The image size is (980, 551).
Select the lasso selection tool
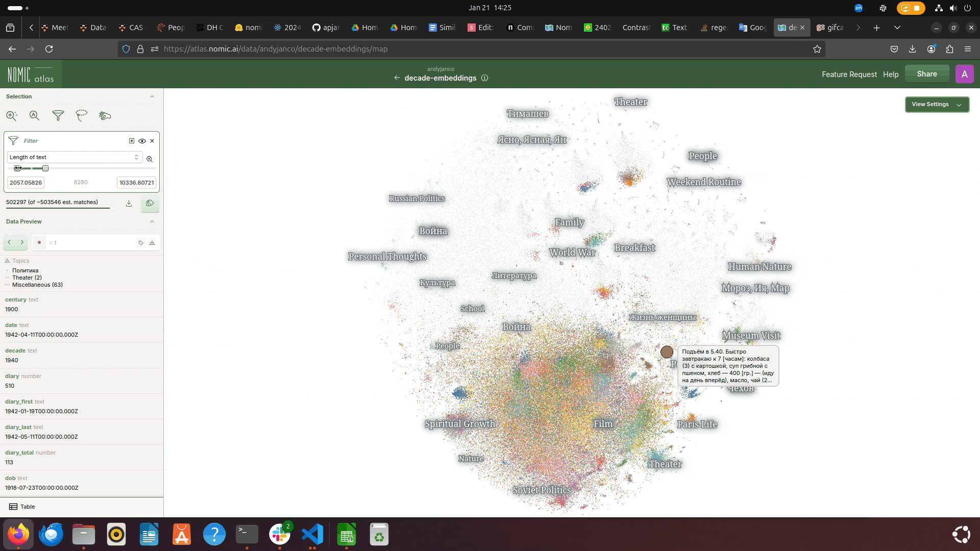click(x=82, y=116)
